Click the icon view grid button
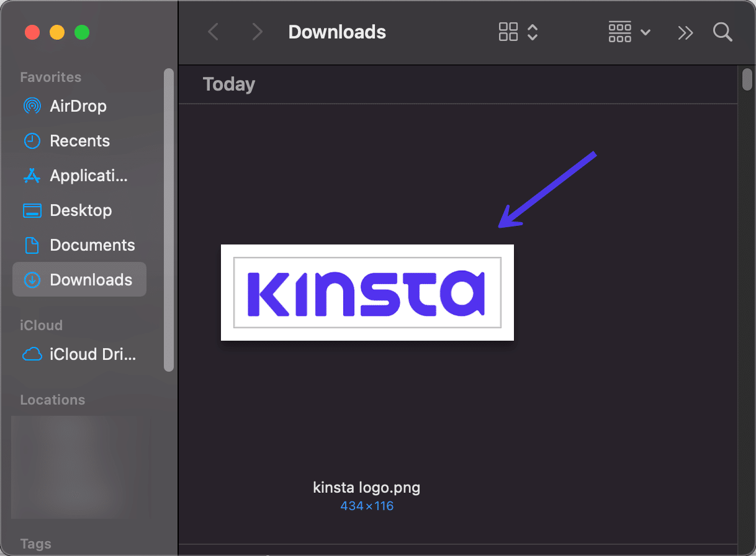 coord(508,32)
